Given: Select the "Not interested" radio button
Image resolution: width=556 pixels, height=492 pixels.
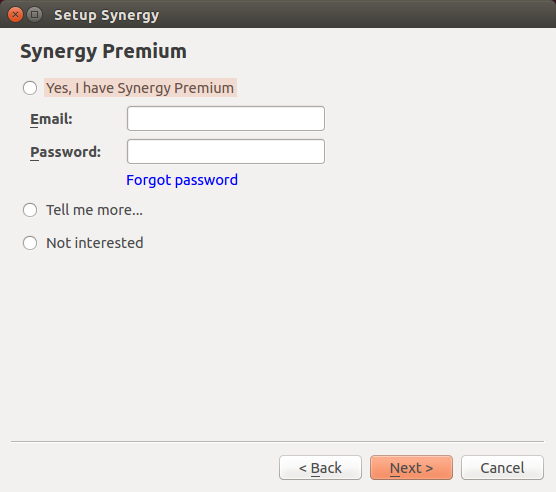Looking at the screenshot, I should pyautogui.click(x=30, y=243).
